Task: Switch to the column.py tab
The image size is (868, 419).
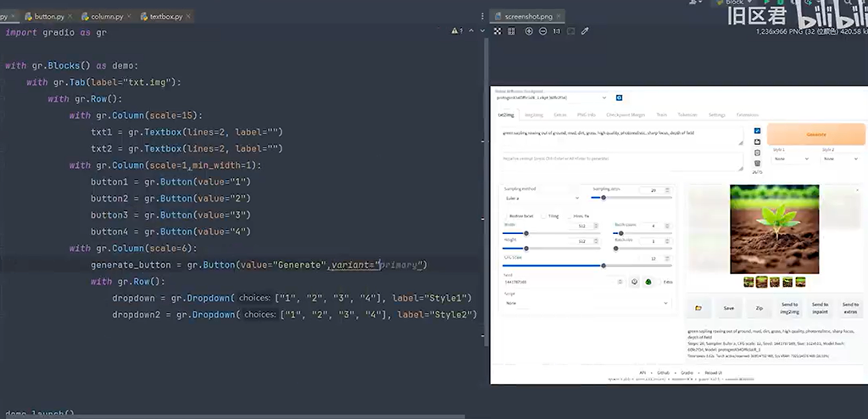Action: (108, 17)
